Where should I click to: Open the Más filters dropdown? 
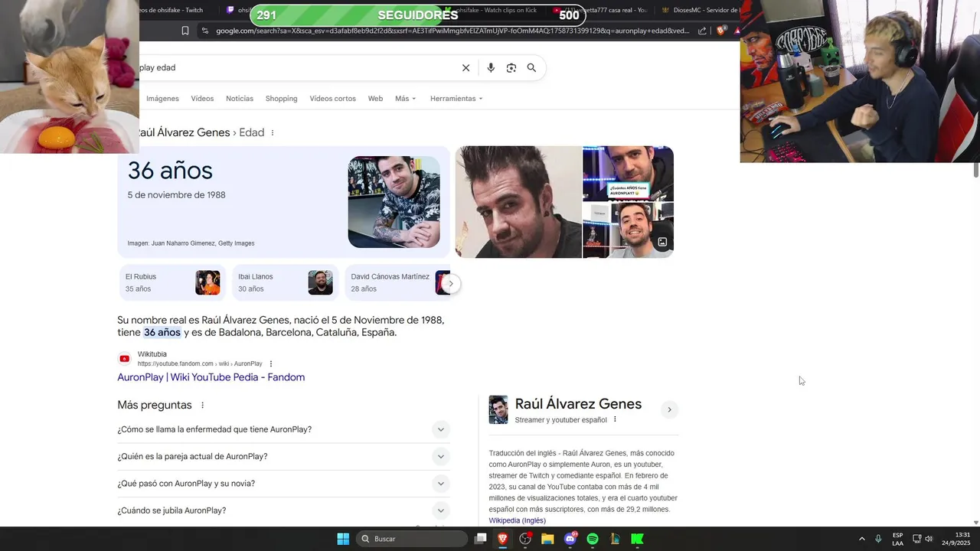coord(405,99)
